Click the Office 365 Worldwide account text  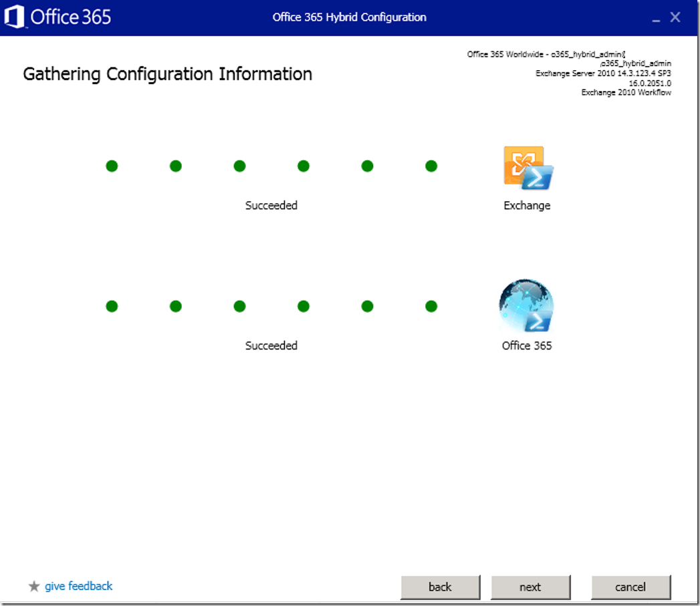tap(546, 54)
